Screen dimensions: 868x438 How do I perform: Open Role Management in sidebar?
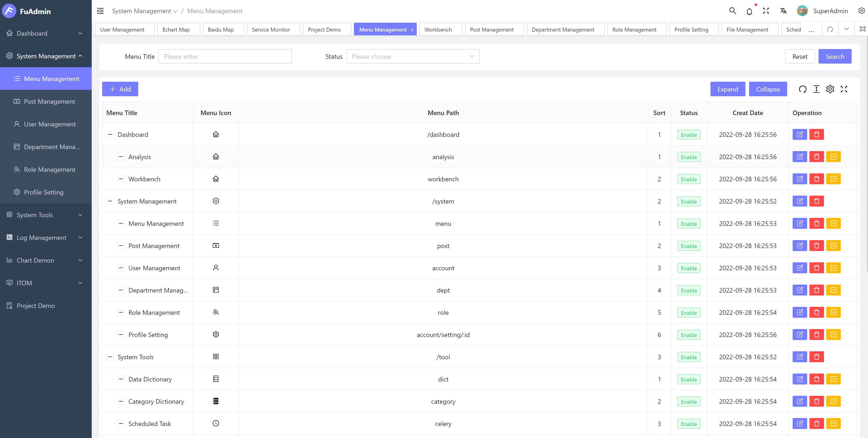click(x=49, y=170)
